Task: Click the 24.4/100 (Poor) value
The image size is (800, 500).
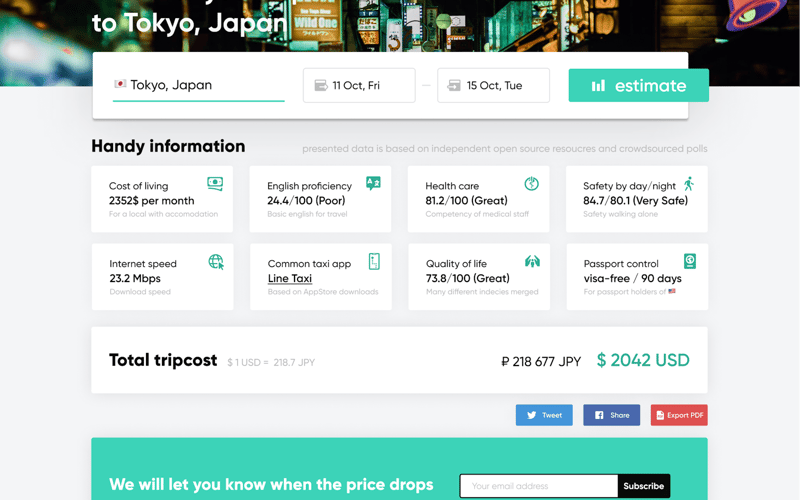Action: (306, 201)
